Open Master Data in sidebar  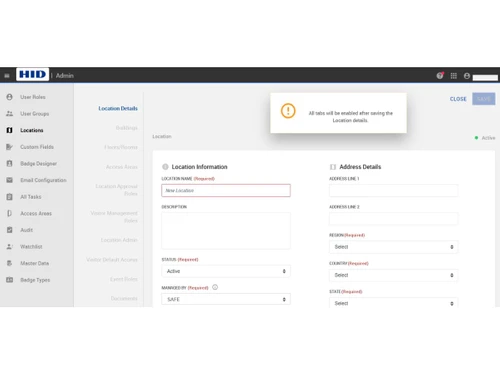[x=34, y=263]
